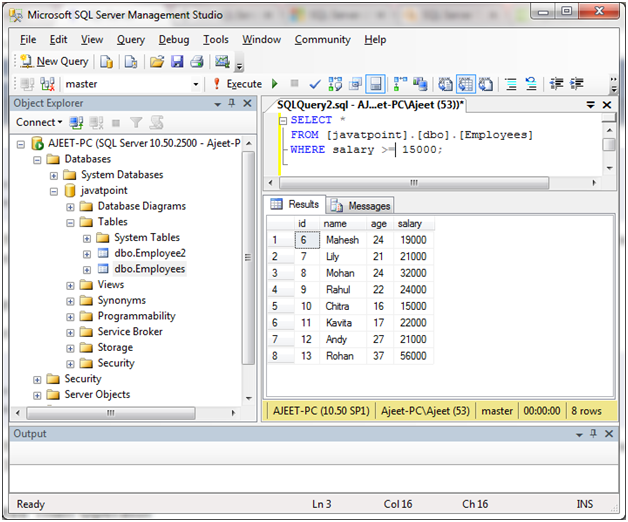Click Object Explorer refresh icon
Viewport: 628px width, 522px height.
156,123
